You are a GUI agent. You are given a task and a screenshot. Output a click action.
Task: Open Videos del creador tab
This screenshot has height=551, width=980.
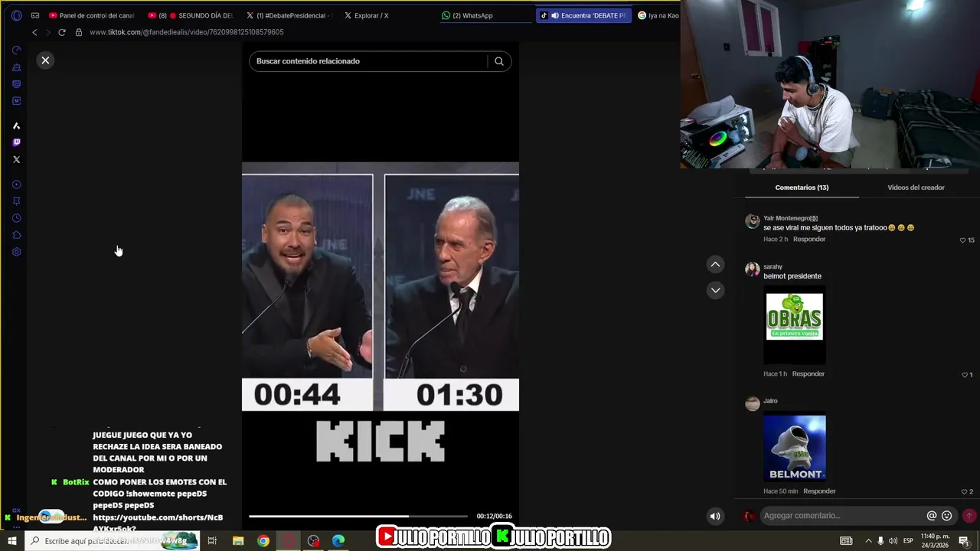(x=916, y=187)
